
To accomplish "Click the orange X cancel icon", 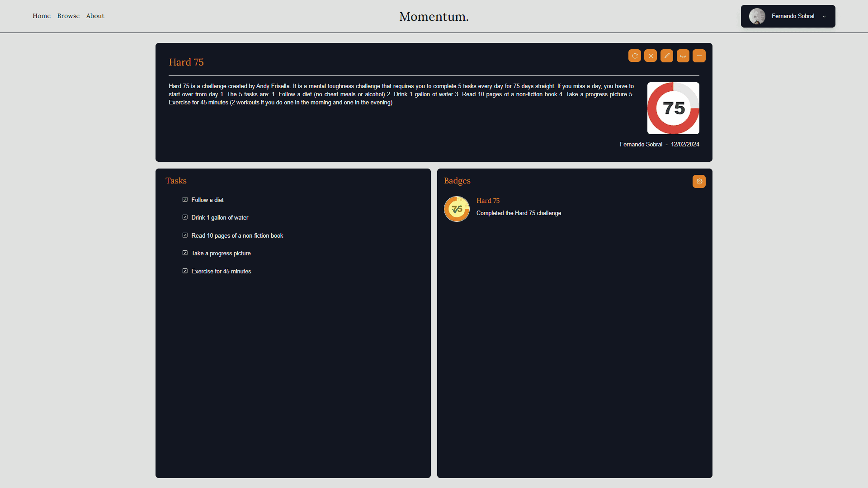I will (651, 56).
